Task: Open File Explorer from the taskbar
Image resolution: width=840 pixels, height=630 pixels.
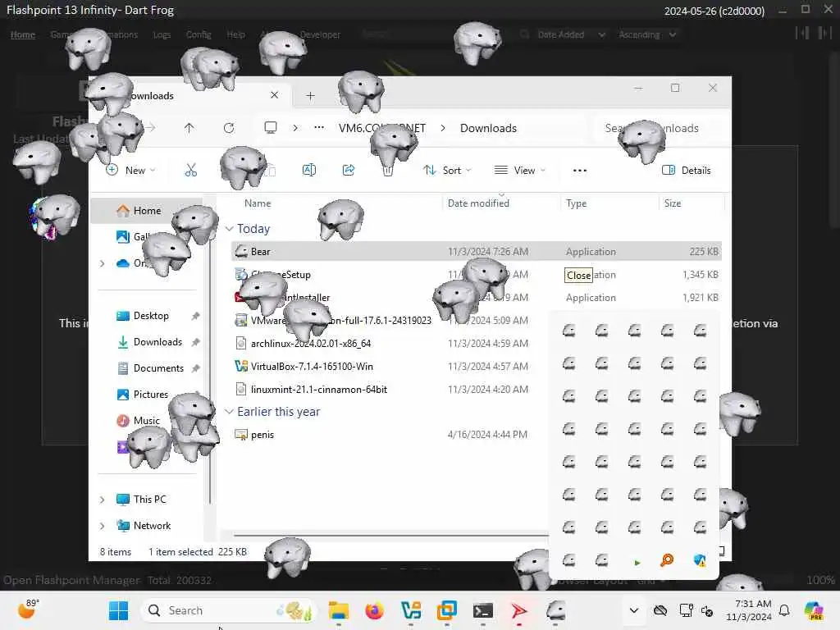Action: [x=339, y=610]
